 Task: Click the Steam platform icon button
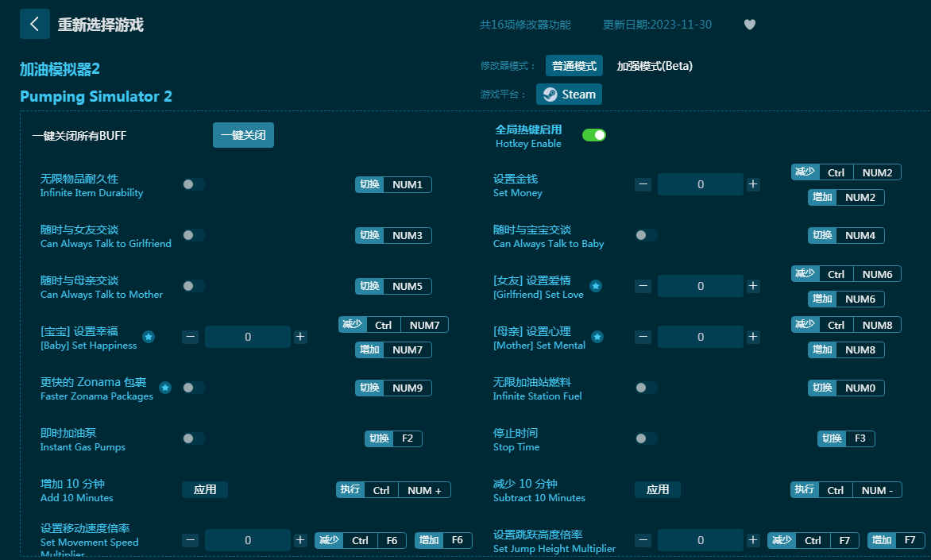tap(569, 95)
